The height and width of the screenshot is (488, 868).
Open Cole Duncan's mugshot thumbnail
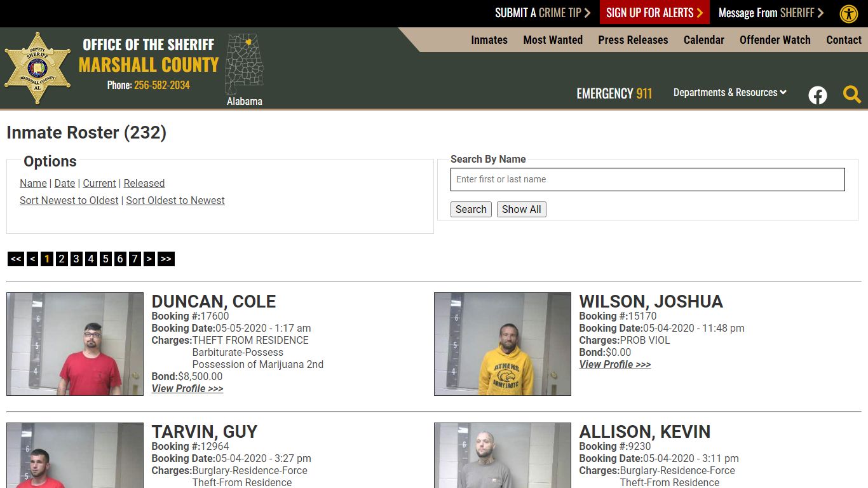[75, 344]
